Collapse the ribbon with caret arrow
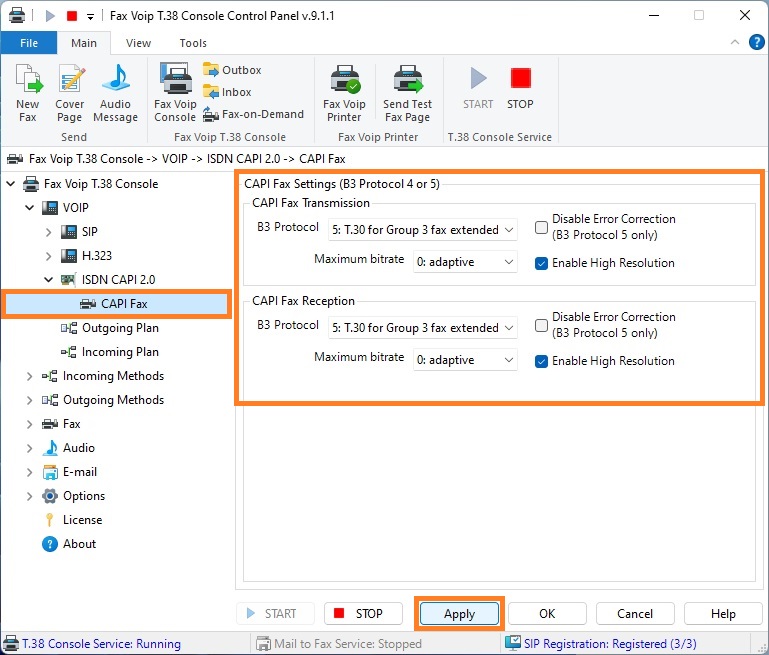Viewport: 769px width, 655px height. coord(735,42)
